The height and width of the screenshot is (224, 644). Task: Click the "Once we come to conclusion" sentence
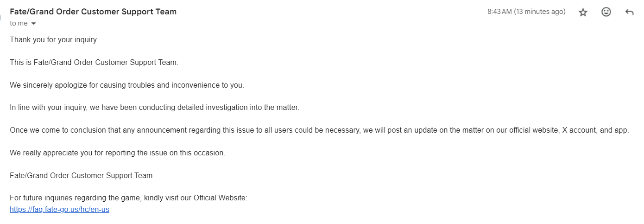tap(319, 130)
